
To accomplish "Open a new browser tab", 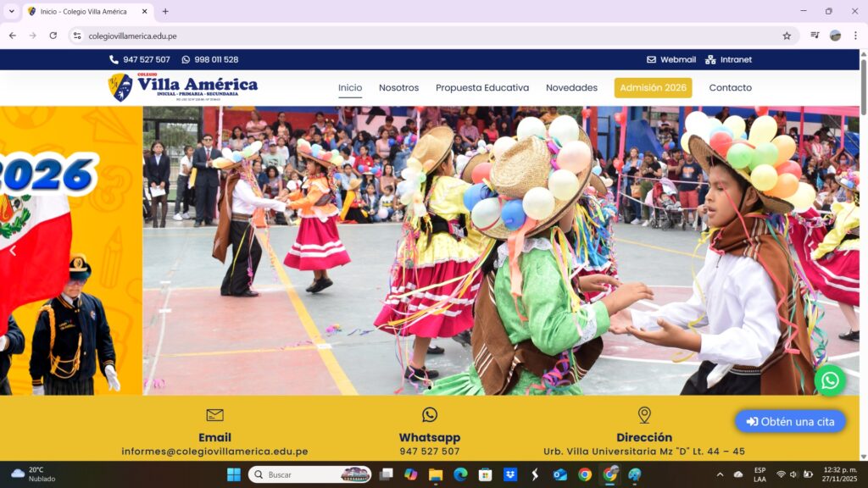I will click(x=165, y=12).
